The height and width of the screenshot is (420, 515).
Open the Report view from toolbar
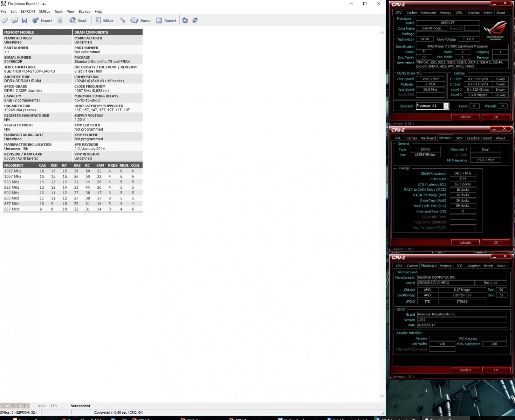click(x=166, y=21)
